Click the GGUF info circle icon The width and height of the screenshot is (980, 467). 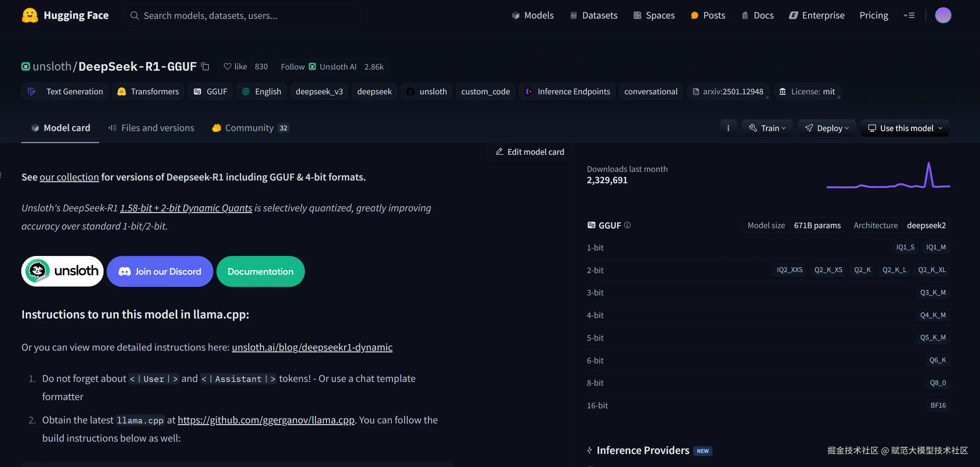627,225
